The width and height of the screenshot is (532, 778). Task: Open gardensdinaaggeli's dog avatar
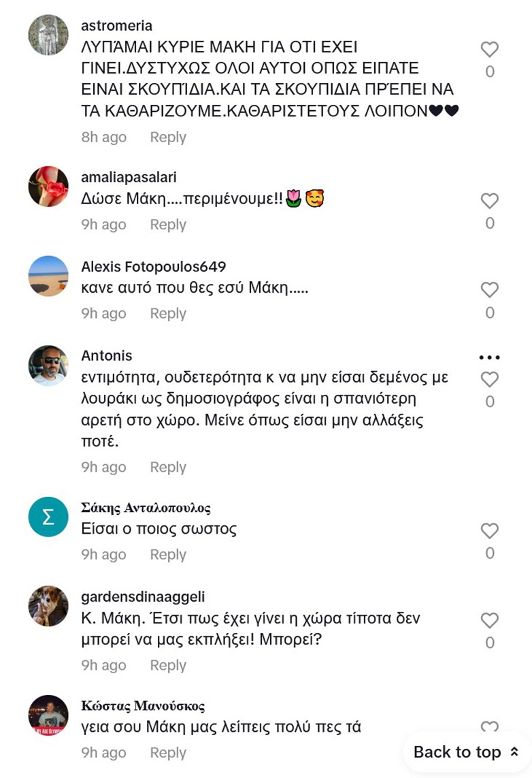(x=48, y=606)
